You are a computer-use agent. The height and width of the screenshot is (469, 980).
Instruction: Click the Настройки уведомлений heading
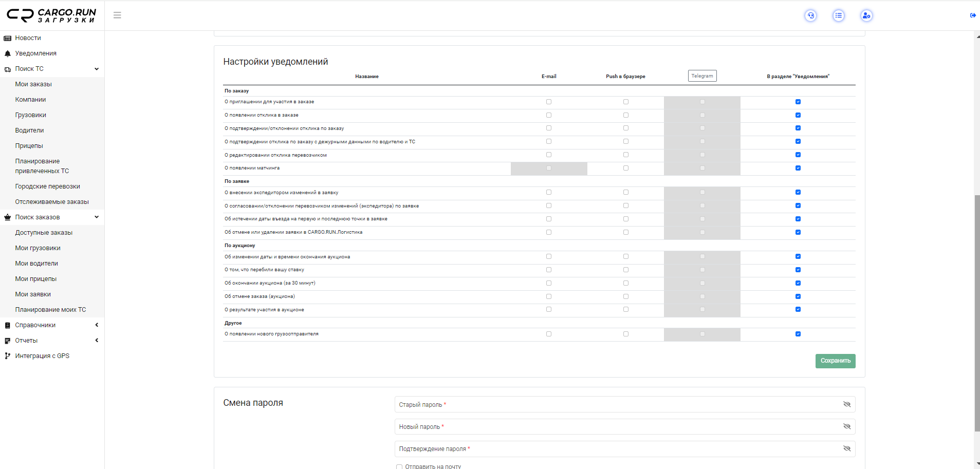click(x=275, y=62)
